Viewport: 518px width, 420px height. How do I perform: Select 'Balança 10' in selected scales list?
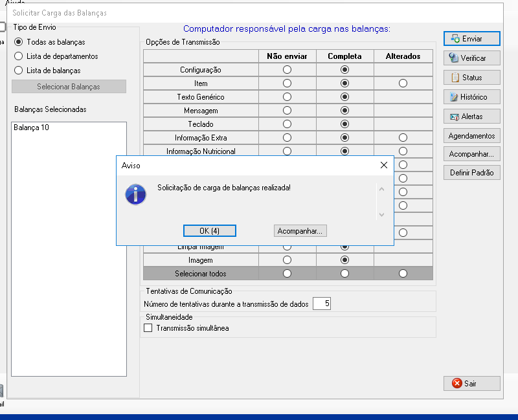point(31,127)
